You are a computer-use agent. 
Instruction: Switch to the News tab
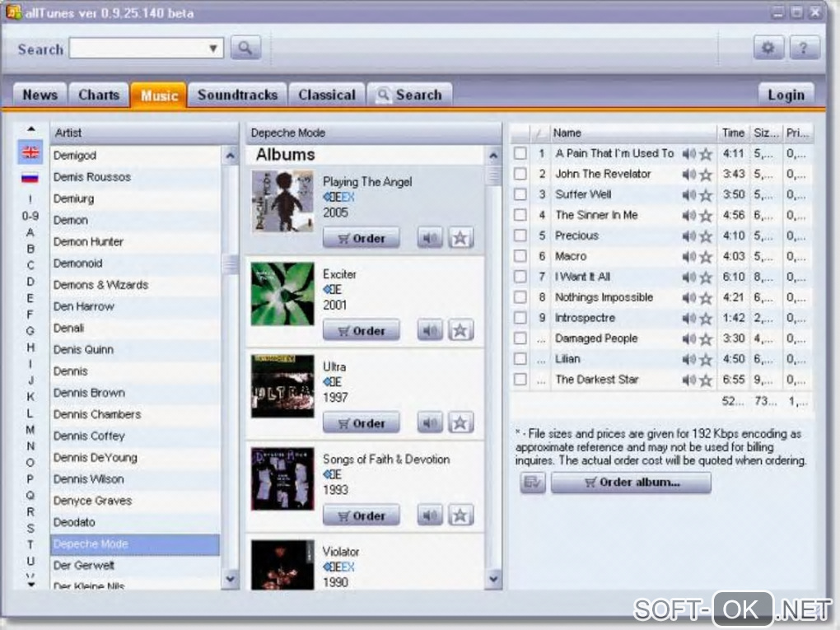40,95
